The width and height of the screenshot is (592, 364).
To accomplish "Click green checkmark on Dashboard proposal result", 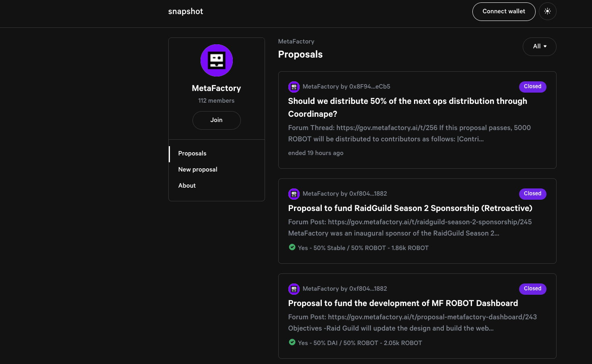I will [292, 342].
